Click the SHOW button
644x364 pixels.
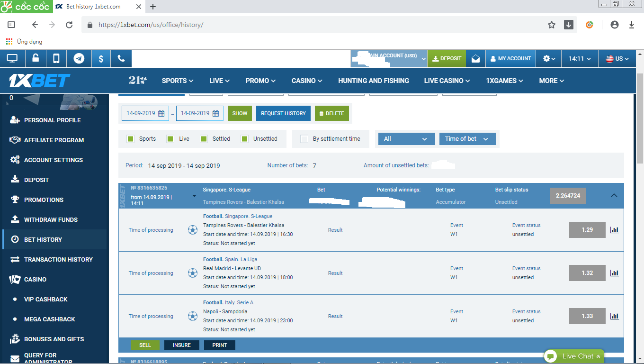pos(240,113)
